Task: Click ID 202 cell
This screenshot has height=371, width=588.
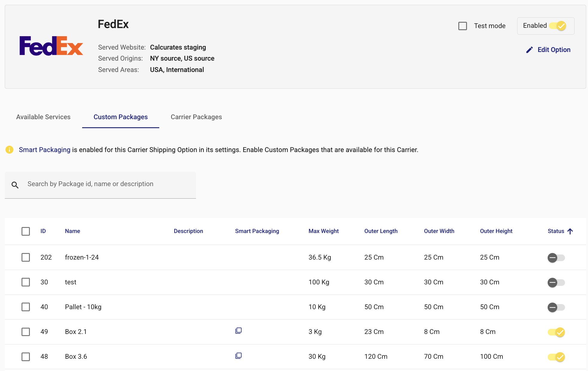Action: [46, 257]
